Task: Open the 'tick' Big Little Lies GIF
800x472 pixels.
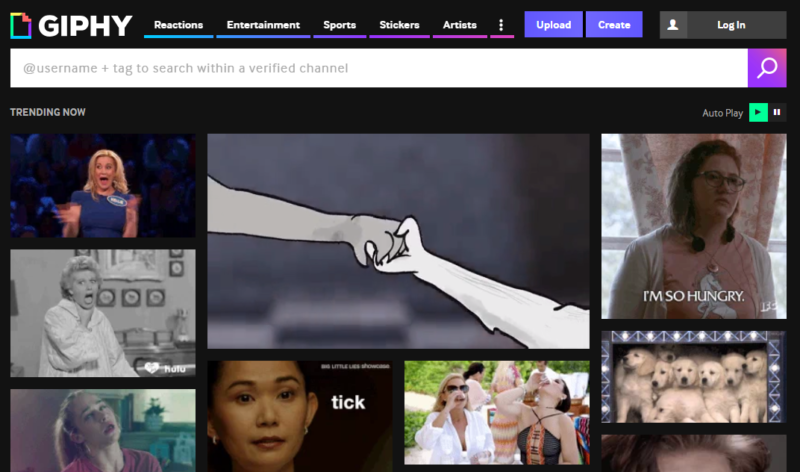Action: click(x=300, y=416)
